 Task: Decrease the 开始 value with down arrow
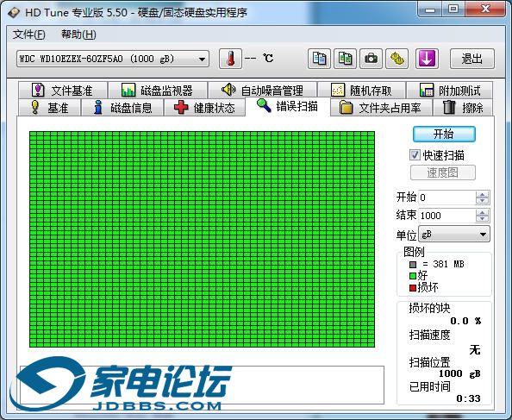(x=483, y=201)
